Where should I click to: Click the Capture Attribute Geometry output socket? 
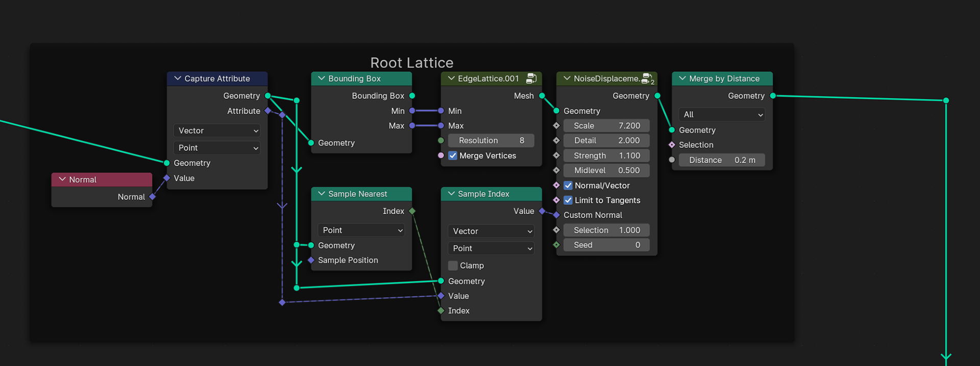click(x=268, y=96)
